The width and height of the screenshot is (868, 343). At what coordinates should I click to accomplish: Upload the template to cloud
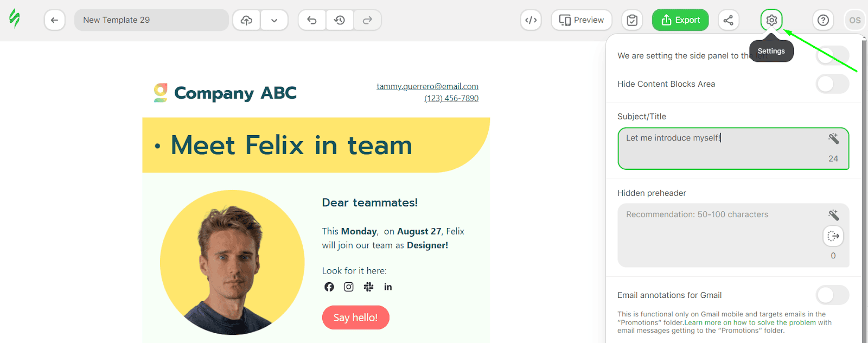(x=246, y=20)
